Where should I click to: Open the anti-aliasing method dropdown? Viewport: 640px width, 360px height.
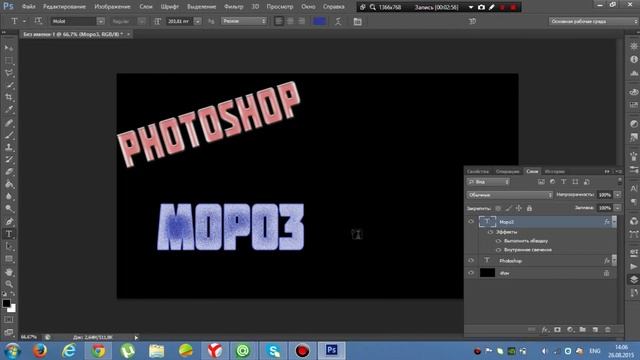tap(244, 21)
